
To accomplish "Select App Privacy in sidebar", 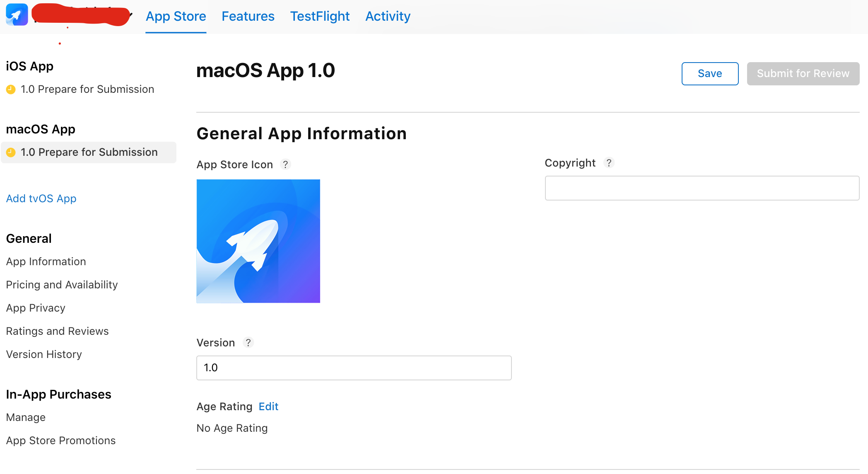I will coord(36,308).
